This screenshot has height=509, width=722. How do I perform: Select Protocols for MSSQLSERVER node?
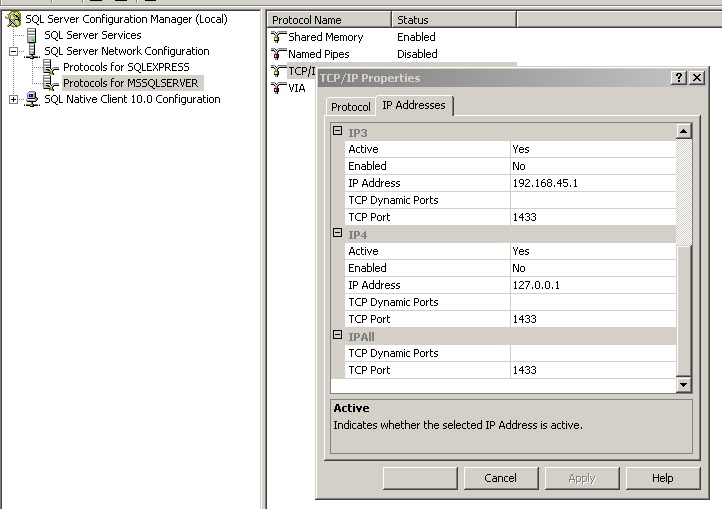click(x=131, y=83)
